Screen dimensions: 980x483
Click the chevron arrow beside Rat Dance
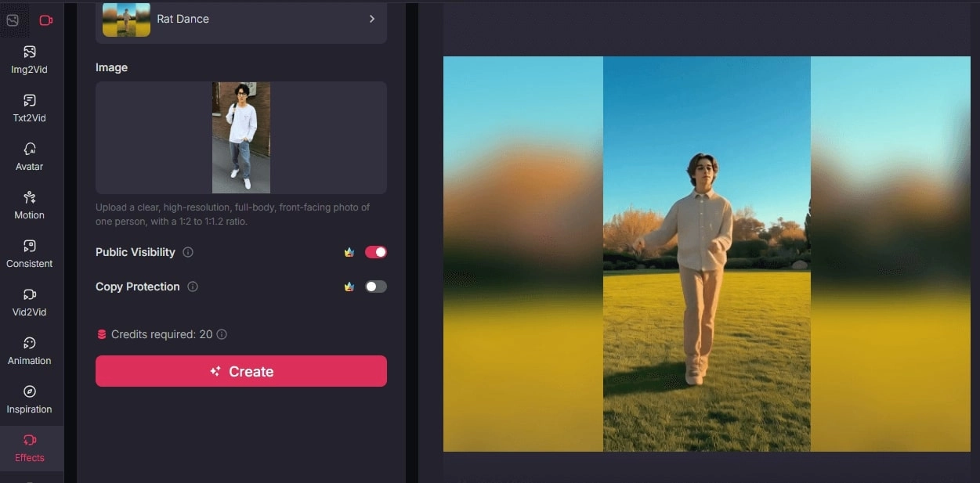(x=372, y=19)
